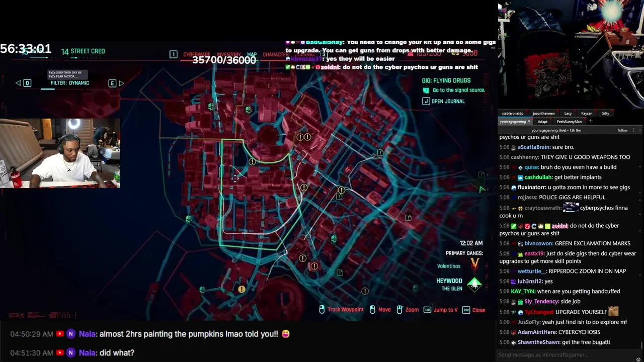Switch to the jasontheween chat tab
This screenshot has height=362, width=644.
(544, 113)
